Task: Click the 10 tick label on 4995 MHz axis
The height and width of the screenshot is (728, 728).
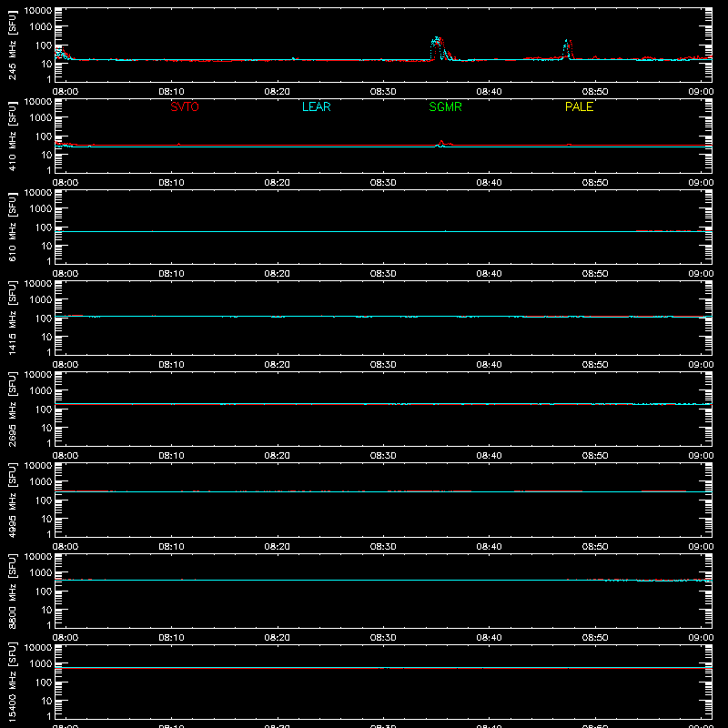Action: 47,519
